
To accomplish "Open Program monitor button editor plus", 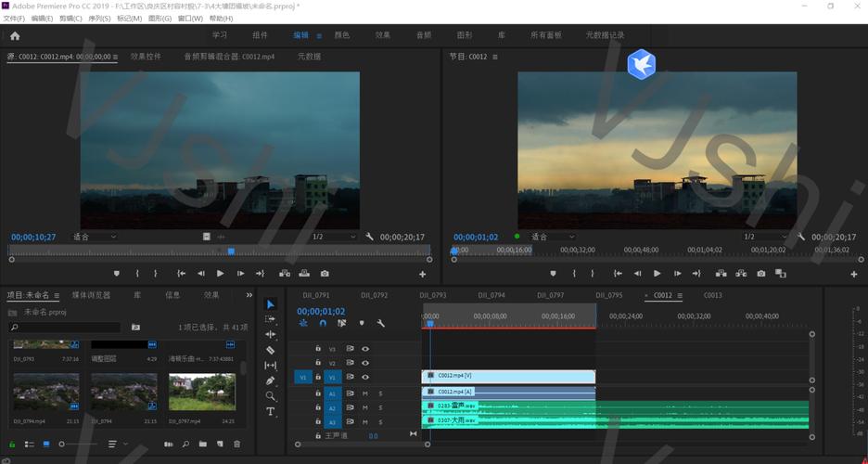I will tap(853, 274).
